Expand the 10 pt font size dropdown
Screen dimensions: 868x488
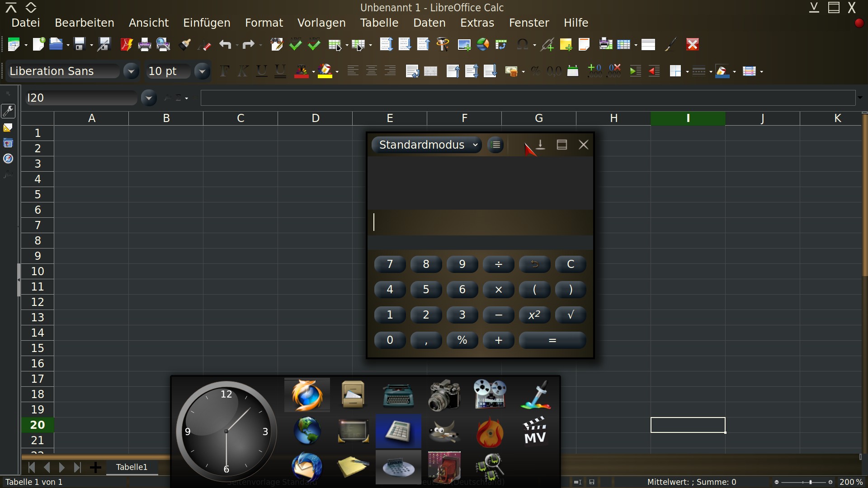pos(202,71)
